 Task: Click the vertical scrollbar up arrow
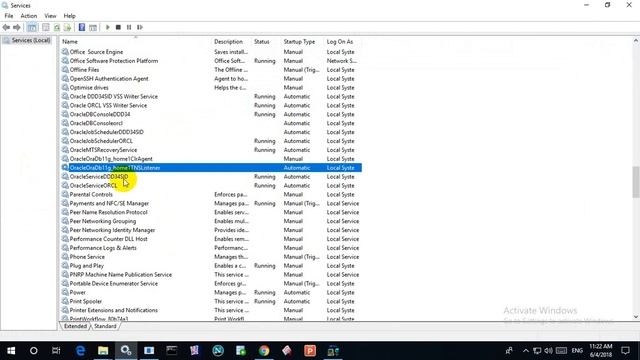[x=636, y=41]
